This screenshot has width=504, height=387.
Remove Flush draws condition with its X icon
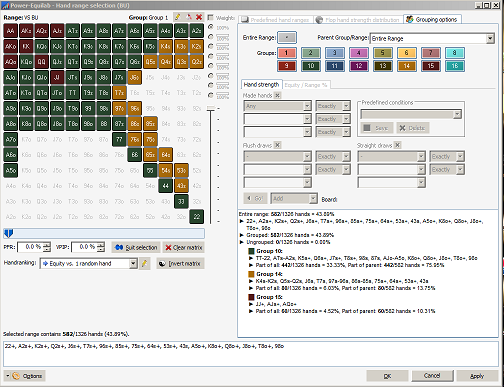[277, 145]
